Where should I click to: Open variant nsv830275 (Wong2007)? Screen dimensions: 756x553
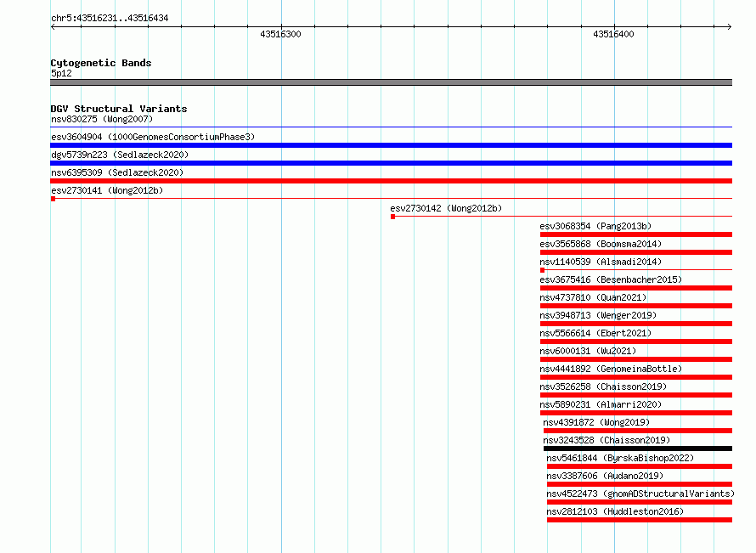102,119
